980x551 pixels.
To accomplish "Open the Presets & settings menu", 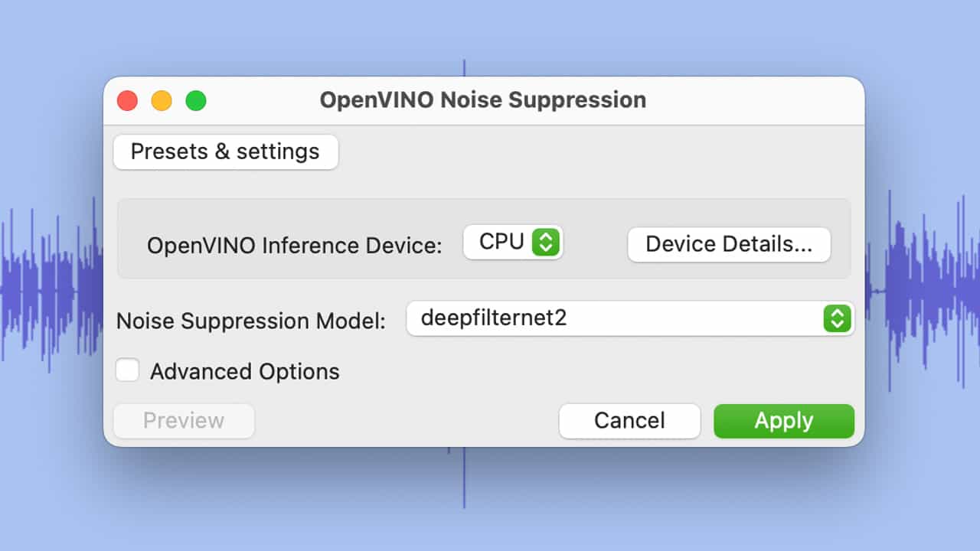I will [x=225, y=152].
